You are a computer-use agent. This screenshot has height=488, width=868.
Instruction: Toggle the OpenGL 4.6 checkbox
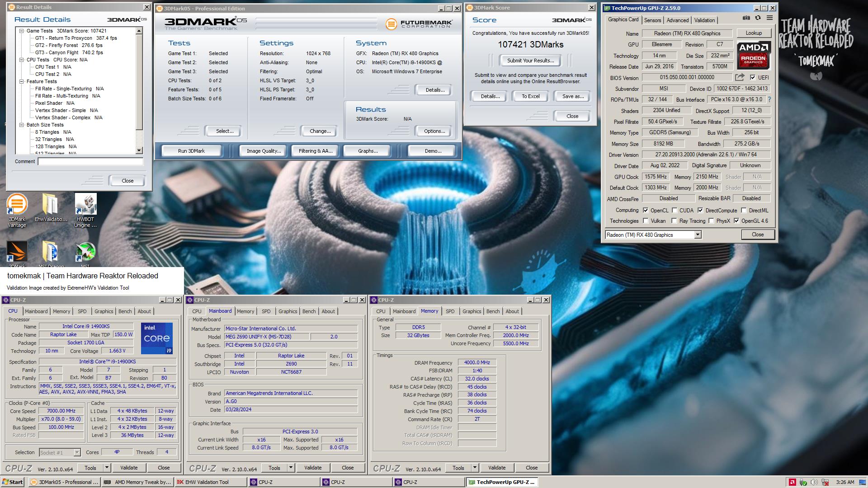click(736, 221)
